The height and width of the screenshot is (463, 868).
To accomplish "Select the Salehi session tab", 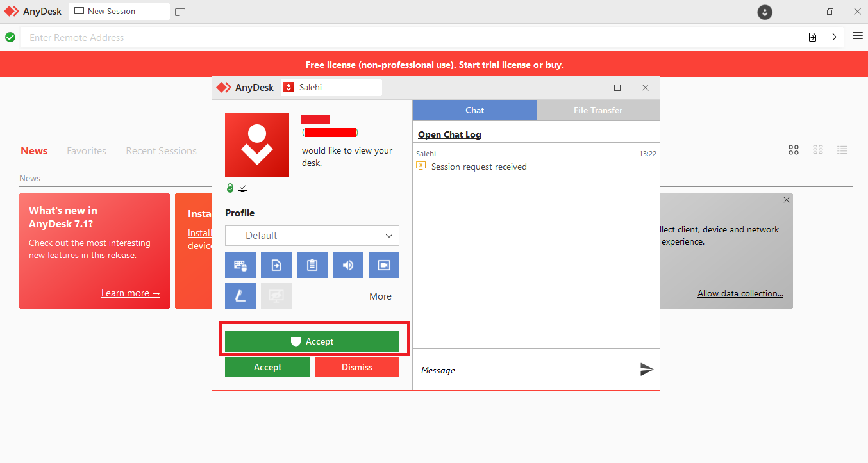I will 331,88.
